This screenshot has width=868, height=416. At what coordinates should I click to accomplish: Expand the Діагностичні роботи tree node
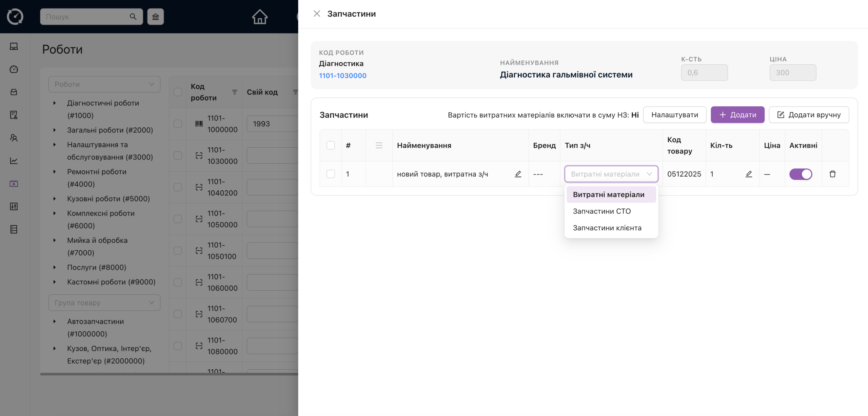click(55, 103)
